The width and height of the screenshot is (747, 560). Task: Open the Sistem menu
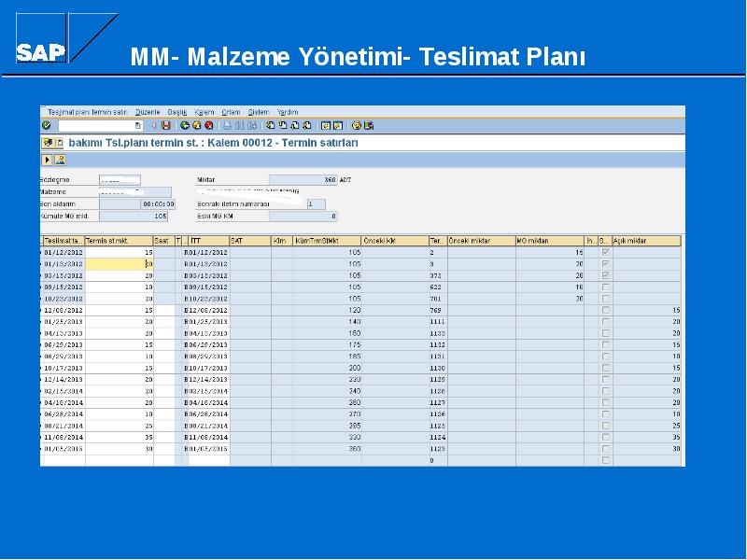click(x=259, y=112)
